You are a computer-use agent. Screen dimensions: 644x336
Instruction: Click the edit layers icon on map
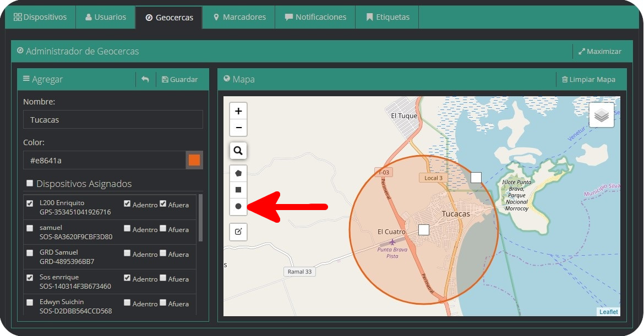(238, 232)
